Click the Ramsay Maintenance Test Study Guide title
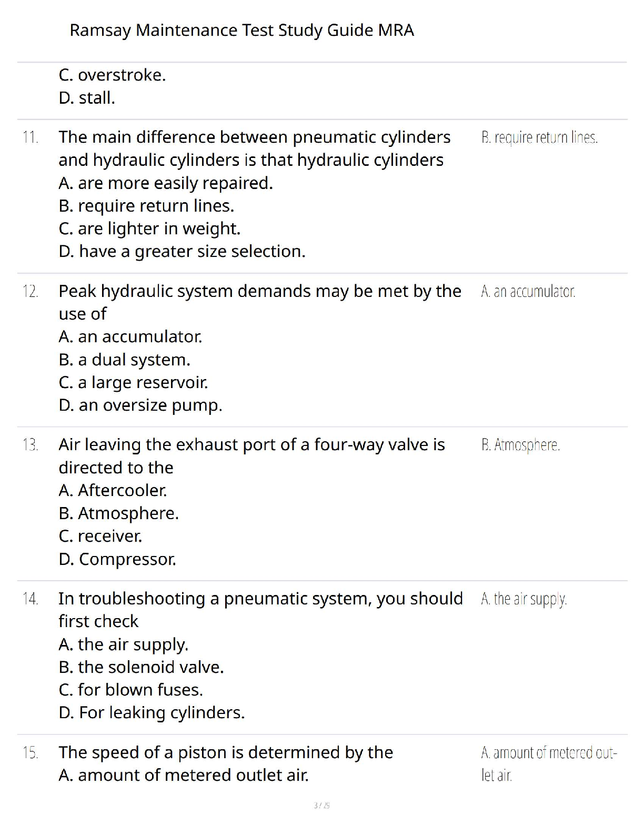 point(242,31)
